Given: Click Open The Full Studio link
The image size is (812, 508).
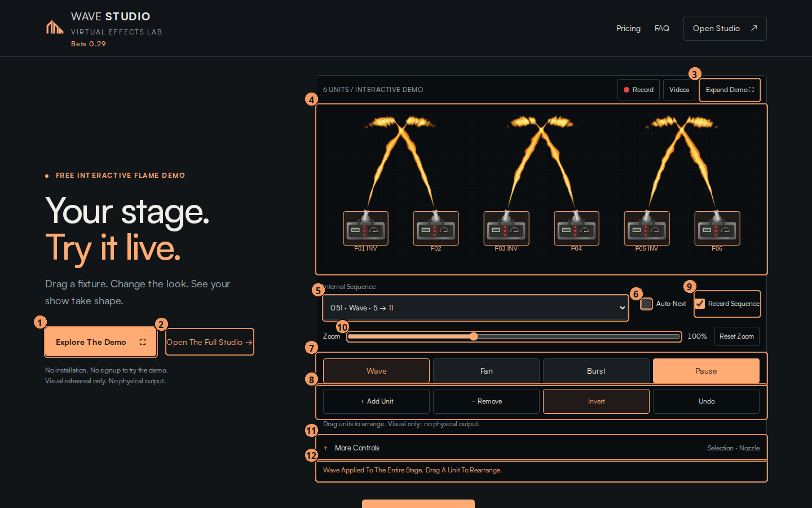Looking at the screenshot, I should click(x=209, y=342).
